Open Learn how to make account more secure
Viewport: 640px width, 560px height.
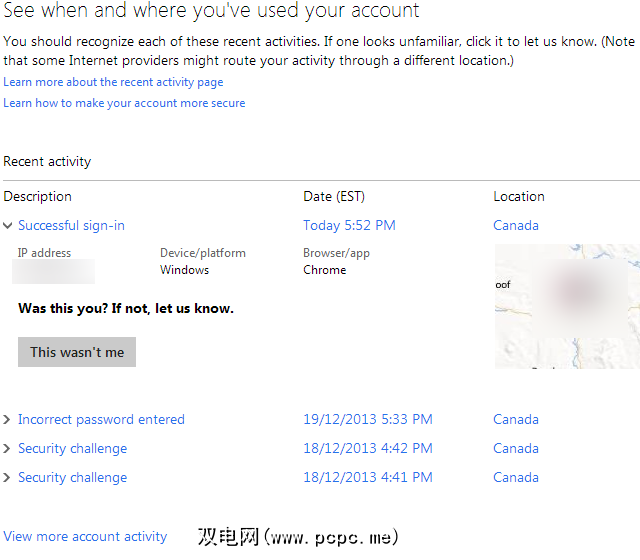coord(124,103)
